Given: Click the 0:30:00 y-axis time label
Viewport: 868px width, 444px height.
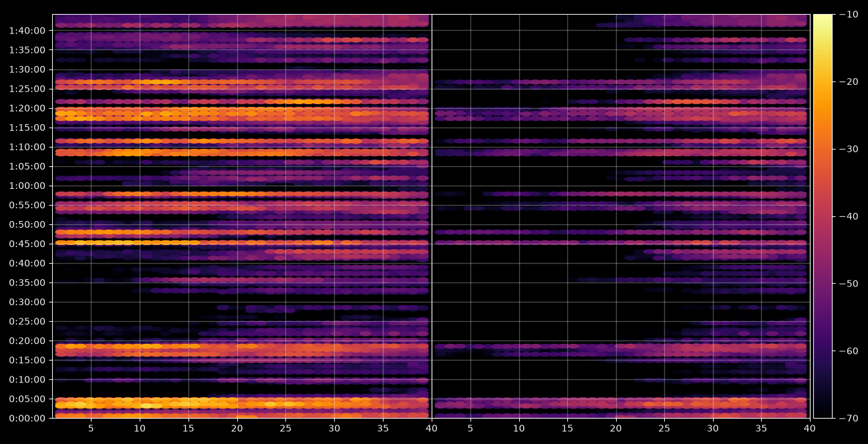Looking at the screenshot, I should [x=27, y=302].
